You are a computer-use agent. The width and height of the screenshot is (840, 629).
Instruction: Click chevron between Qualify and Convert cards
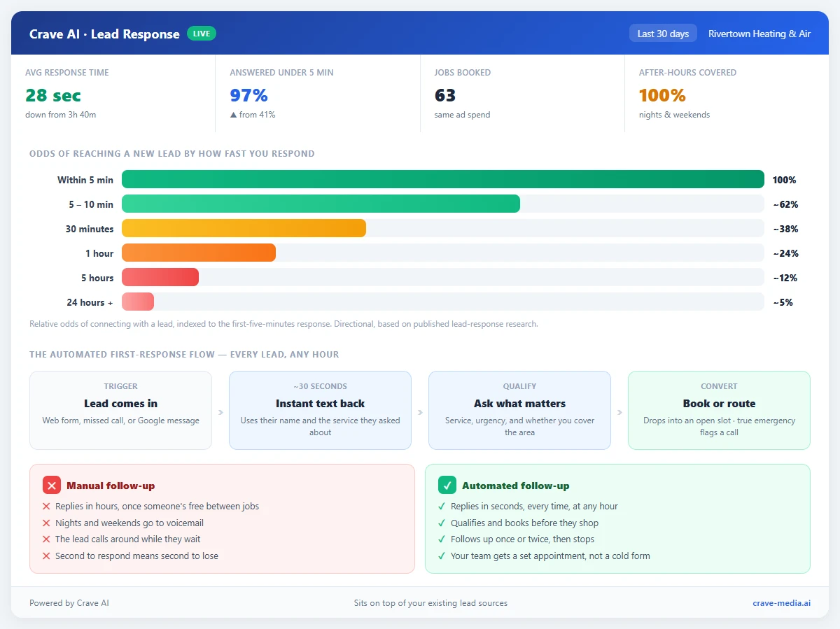click(x=619, y=412)
